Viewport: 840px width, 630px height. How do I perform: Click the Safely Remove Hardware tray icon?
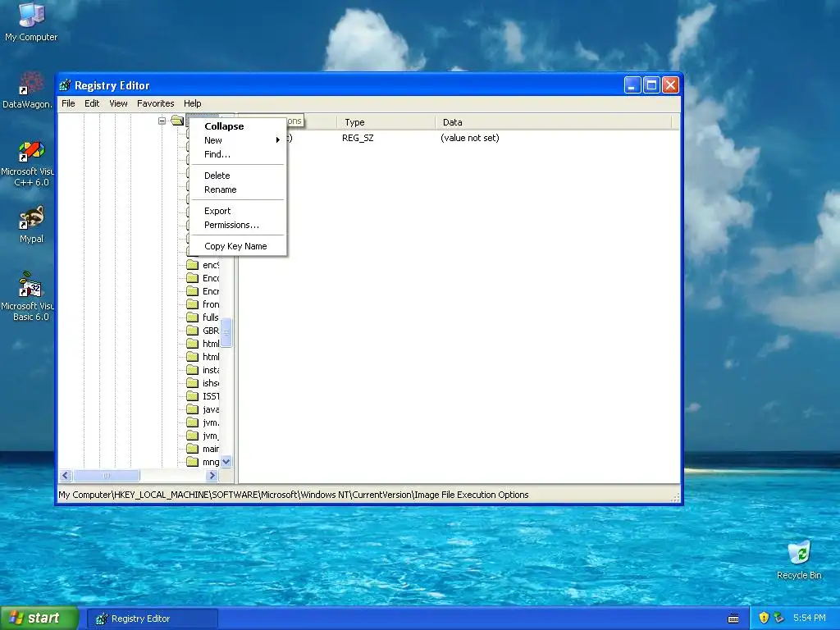click(778, 618)
